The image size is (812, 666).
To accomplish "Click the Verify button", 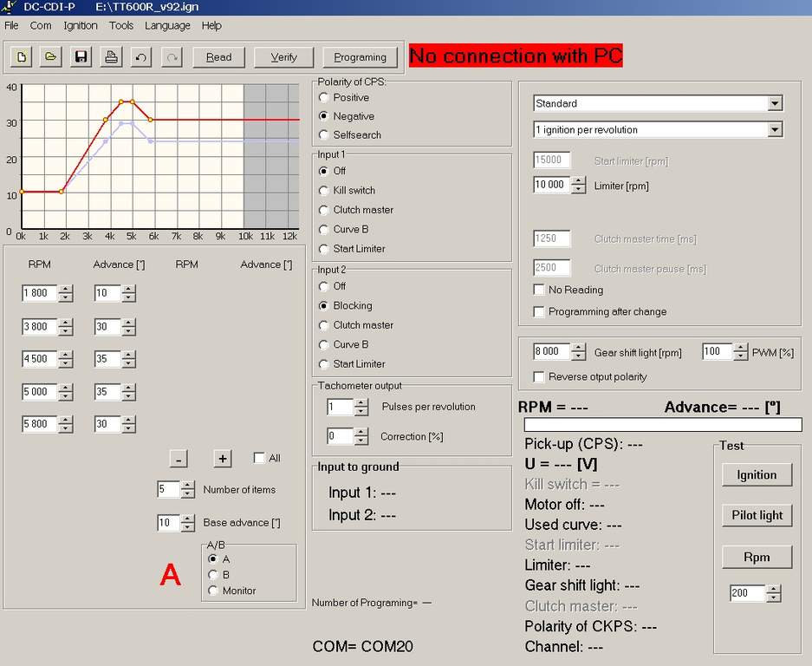I will pyautogui.click(x=283, y=57).
